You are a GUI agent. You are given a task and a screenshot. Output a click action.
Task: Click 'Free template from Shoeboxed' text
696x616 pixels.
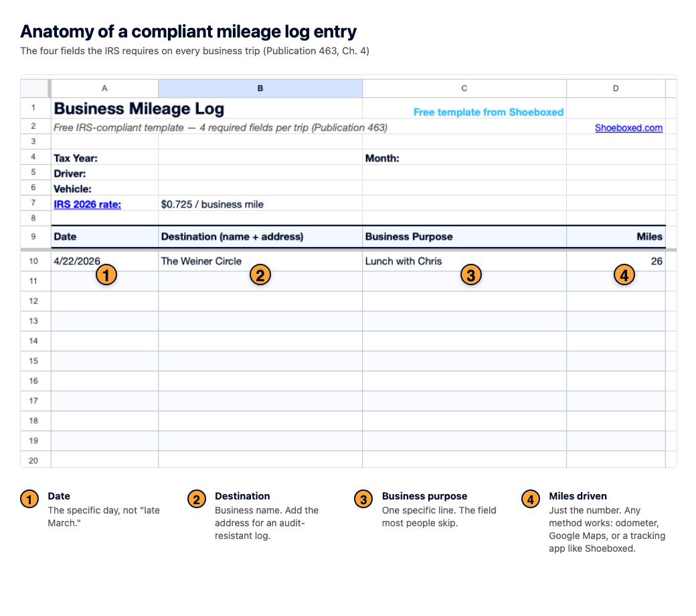point(489,112)
